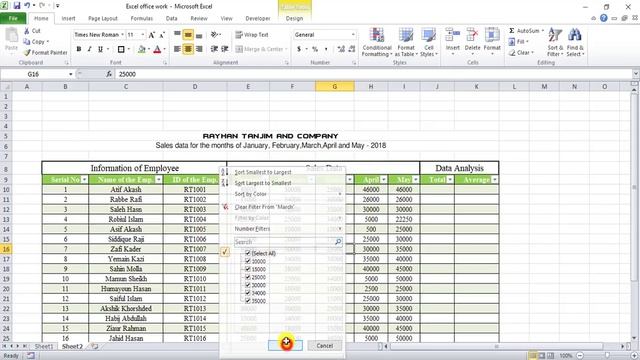Click the fill color bucket swatch
This screenshot has height=360, width=640.
point(142,49)
